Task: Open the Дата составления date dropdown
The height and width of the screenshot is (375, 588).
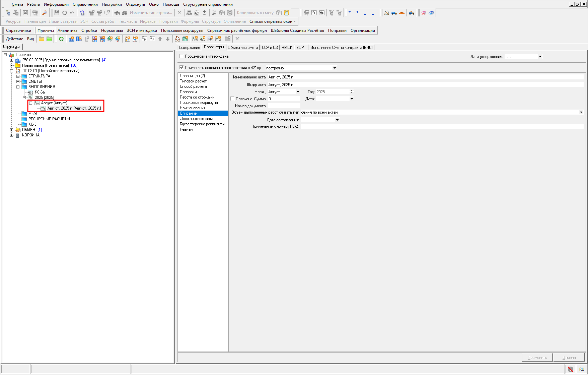Action: click(x=337, y=120)
